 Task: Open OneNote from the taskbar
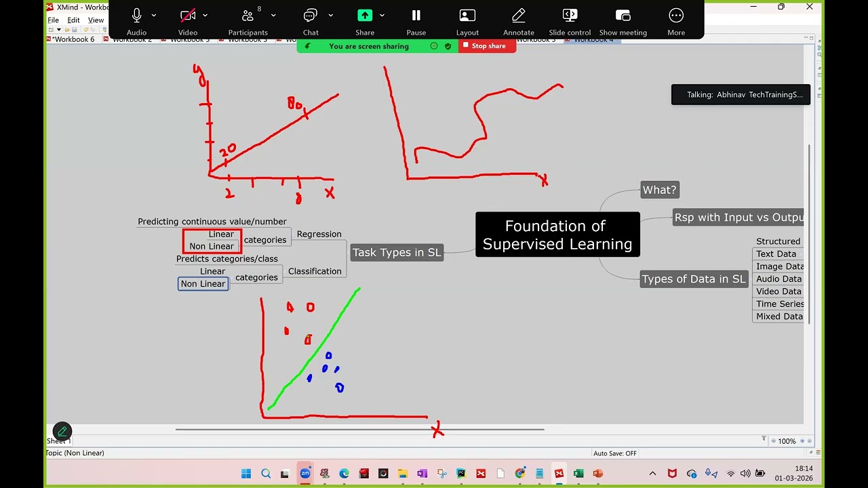[422, 474]
